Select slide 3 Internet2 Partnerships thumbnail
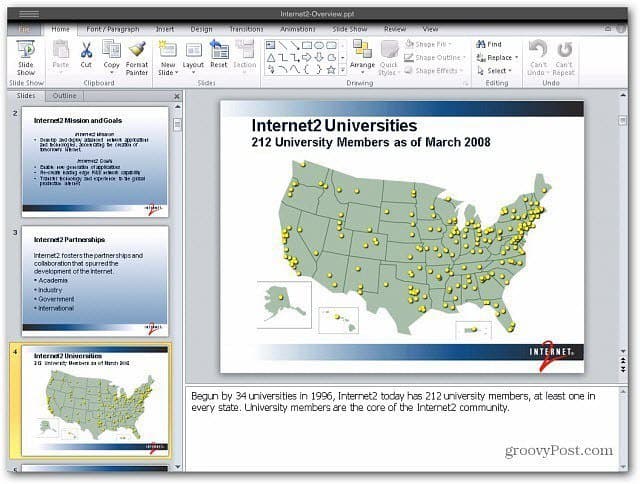Image resolution: width=640 pixels, height=484 pixels. click(95, 281)
